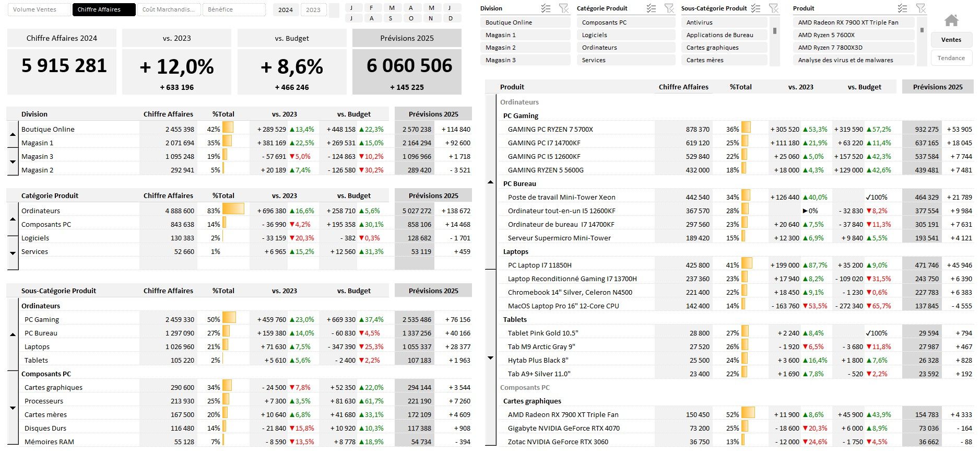Click Boutique Online row in Division table
Viewport: 980px width, 451px height.
pyautogui.click(x=245, y=129)
